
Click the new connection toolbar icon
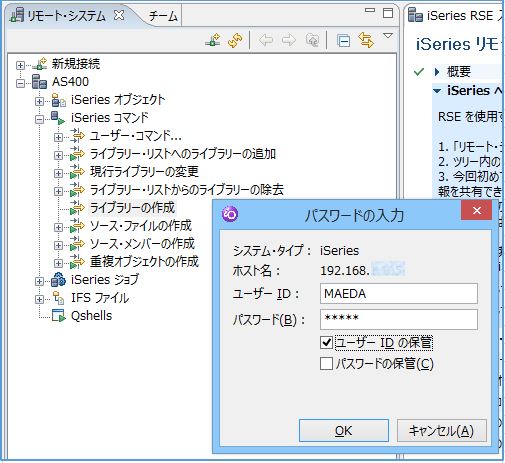pyautogui.click(x=213, y=40)
